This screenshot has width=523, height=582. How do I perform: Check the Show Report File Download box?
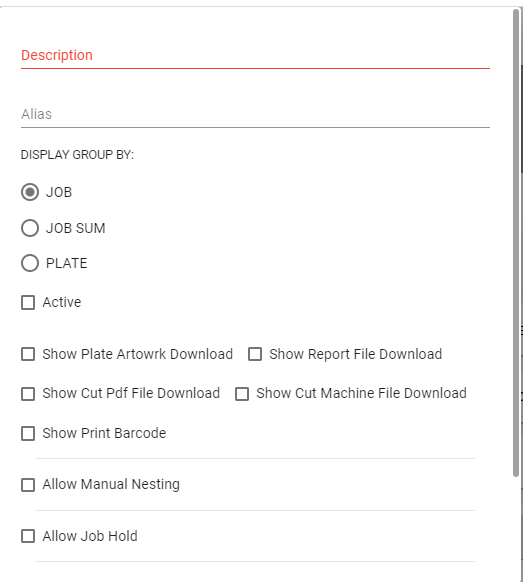[x=255, y=354]
